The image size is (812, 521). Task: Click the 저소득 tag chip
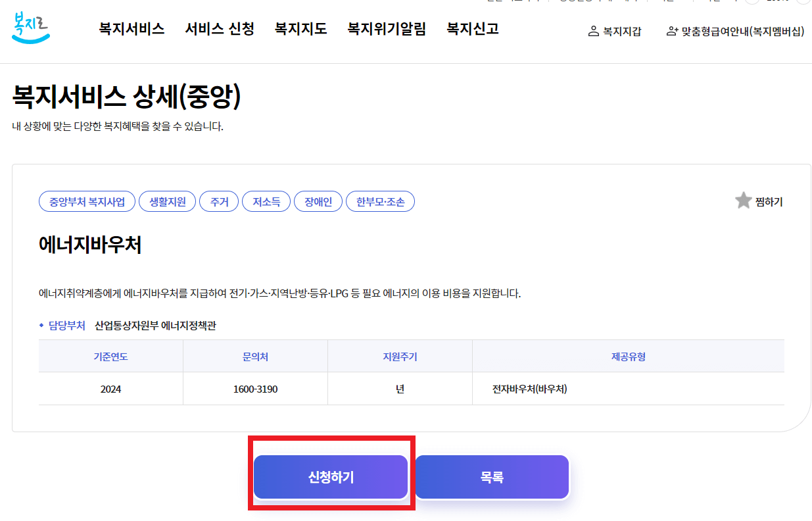(x=266, y=201)
